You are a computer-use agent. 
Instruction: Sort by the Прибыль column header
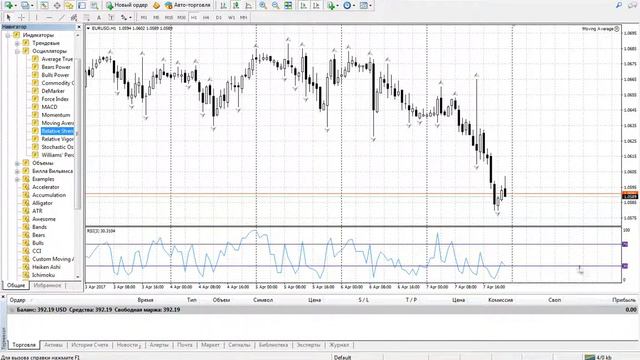[624, 300]
